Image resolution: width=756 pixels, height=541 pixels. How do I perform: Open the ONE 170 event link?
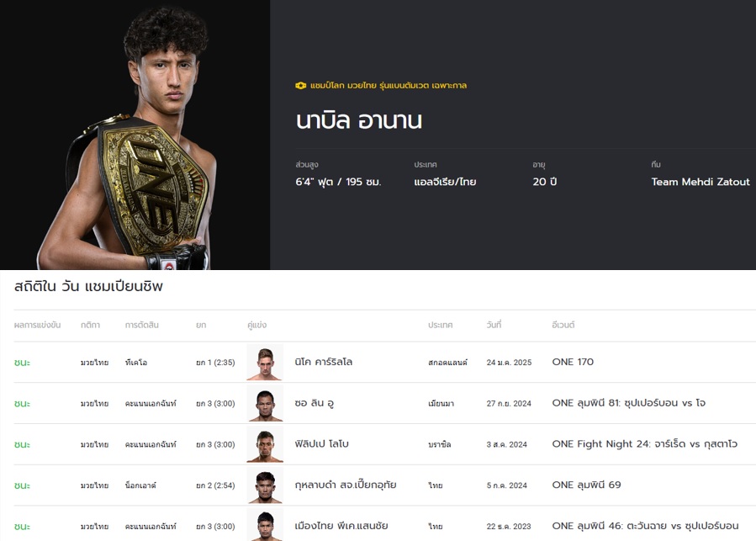(573, 362)
